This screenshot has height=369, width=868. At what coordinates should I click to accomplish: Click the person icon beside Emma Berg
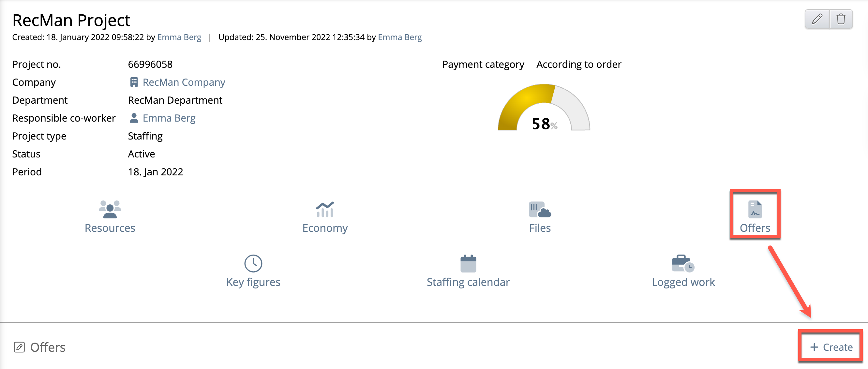[134, 118]
